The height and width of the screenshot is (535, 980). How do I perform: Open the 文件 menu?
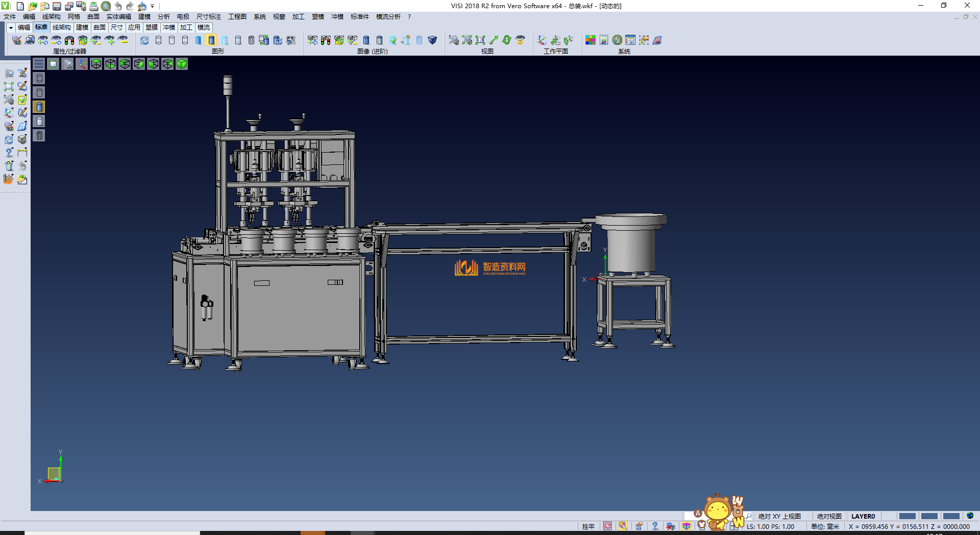tap(10, 17)
